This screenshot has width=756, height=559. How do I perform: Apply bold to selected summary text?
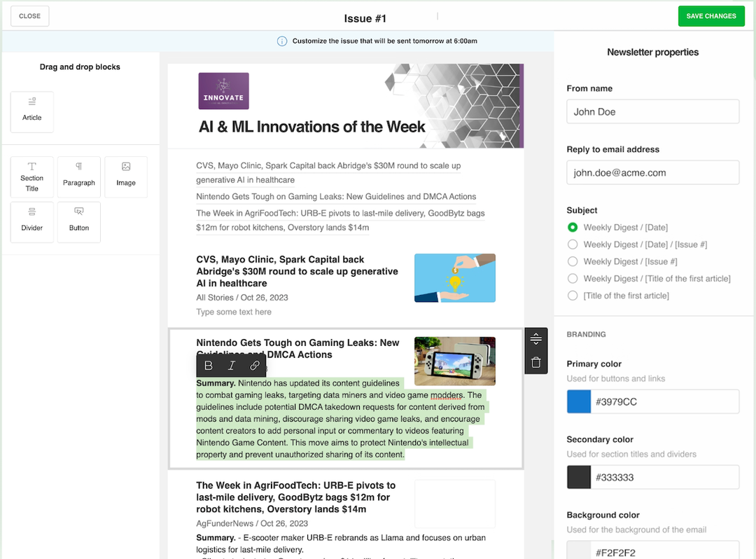(208, 365)
